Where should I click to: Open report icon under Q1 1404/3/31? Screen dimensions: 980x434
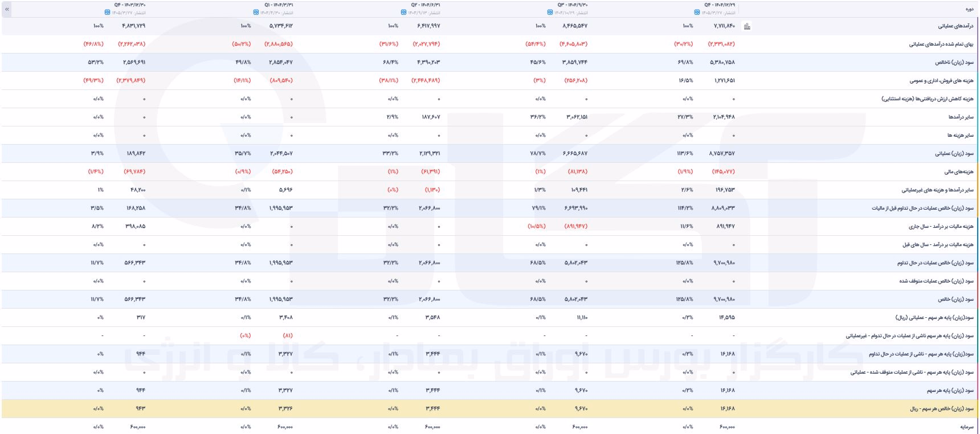pyautogui.click(x=256, y=13)
